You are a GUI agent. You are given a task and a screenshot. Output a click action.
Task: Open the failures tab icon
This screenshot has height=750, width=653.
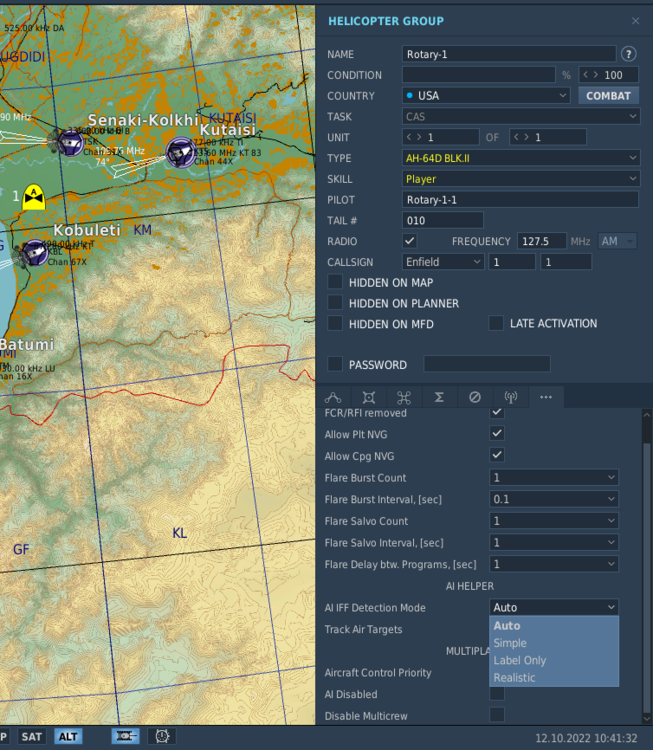coord(475,397)
